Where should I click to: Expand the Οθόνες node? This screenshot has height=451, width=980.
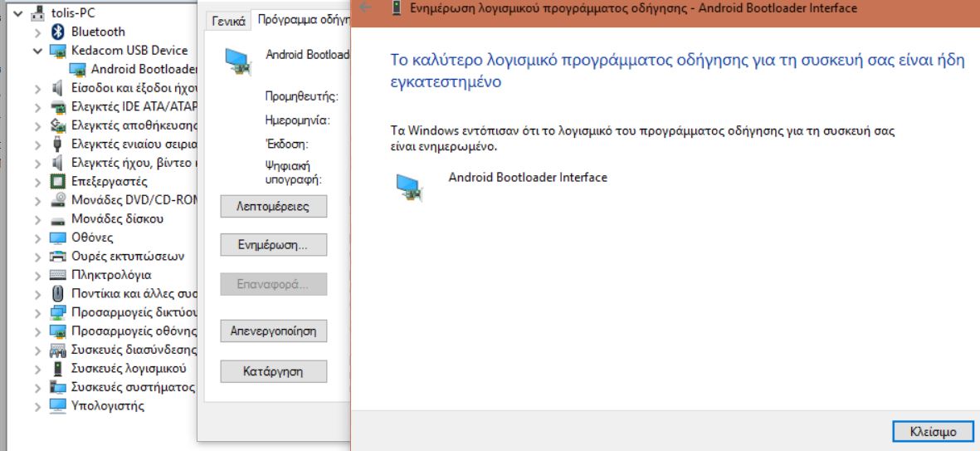(x=38, y=238)
